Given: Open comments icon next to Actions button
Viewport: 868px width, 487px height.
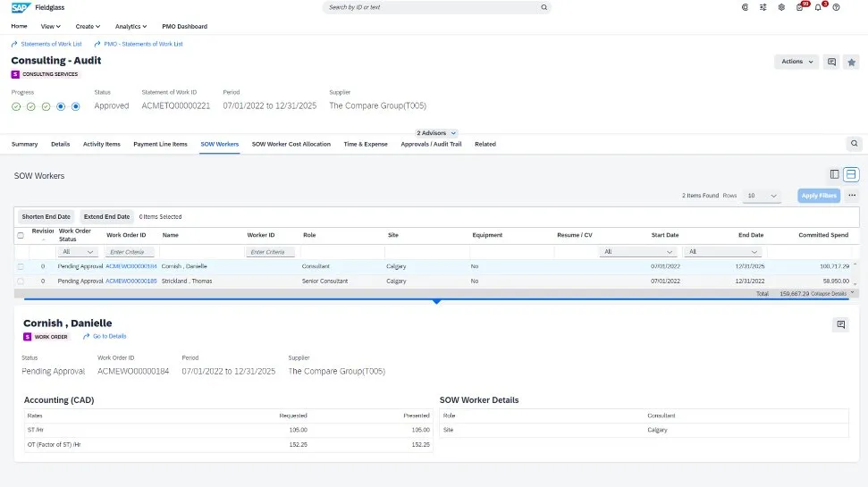Looking at the screenshot, I should point(831,62).
